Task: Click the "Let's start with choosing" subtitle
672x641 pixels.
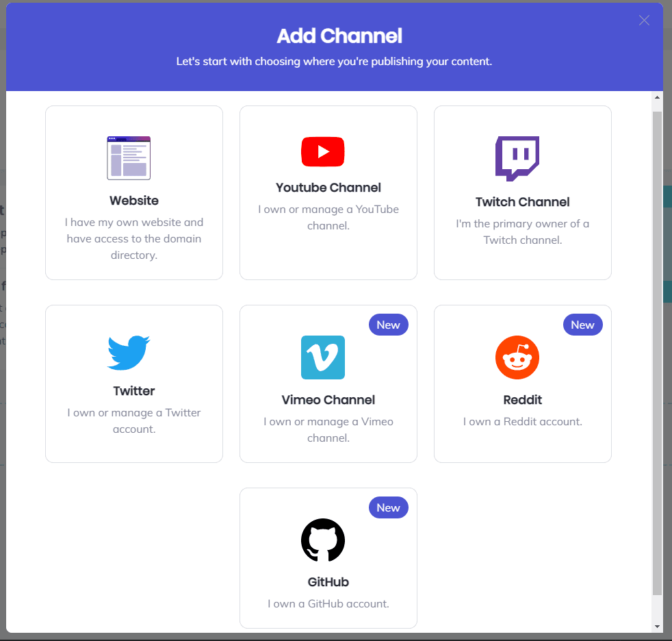Action: 334,62
